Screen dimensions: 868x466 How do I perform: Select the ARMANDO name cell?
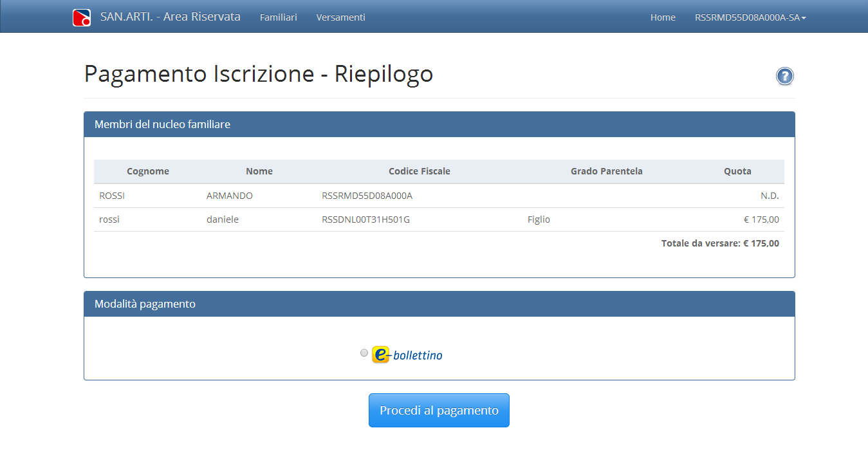[x=230, y=196]
